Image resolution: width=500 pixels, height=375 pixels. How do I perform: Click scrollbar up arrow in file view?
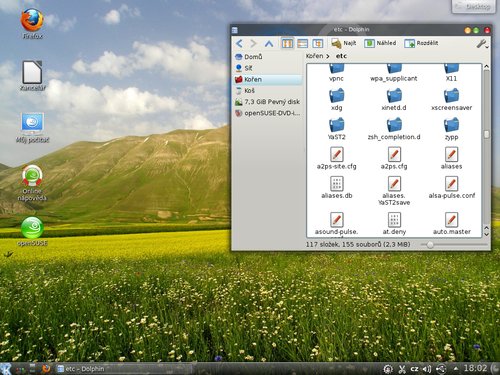(486, 67)
